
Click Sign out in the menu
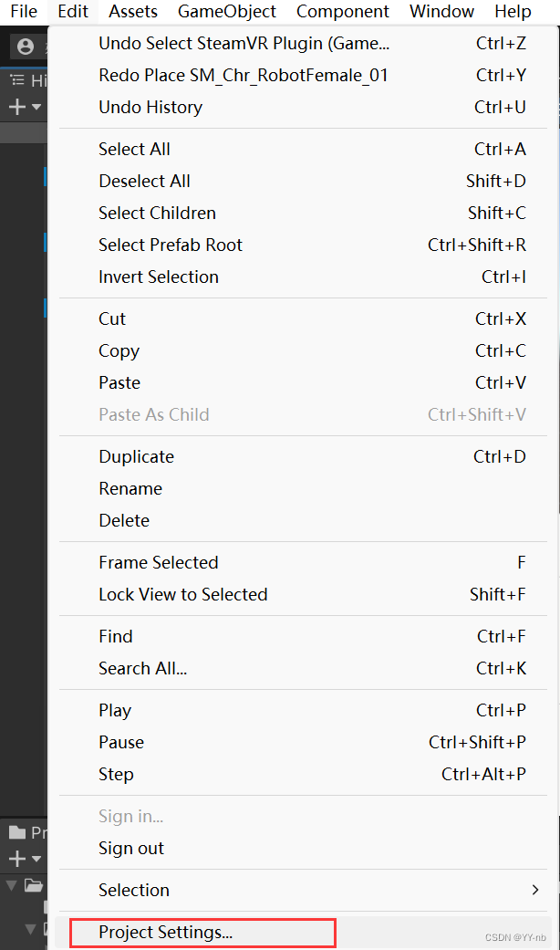(x=131, y=848)
